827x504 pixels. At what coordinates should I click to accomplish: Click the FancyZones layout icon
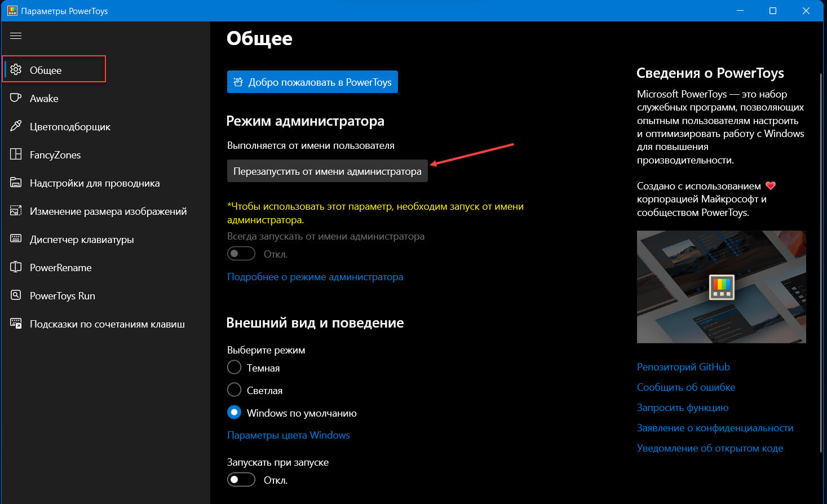tap(16, 154)
